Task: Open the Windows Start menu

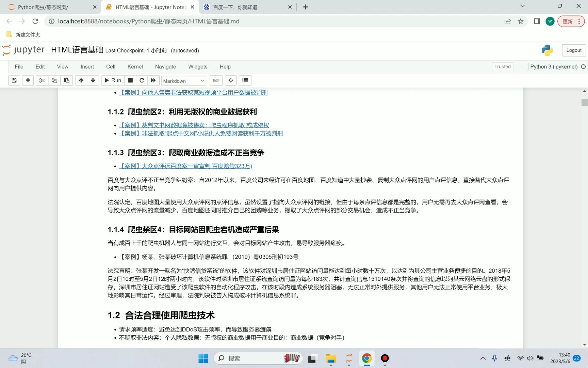Action: tap(203, 358)
